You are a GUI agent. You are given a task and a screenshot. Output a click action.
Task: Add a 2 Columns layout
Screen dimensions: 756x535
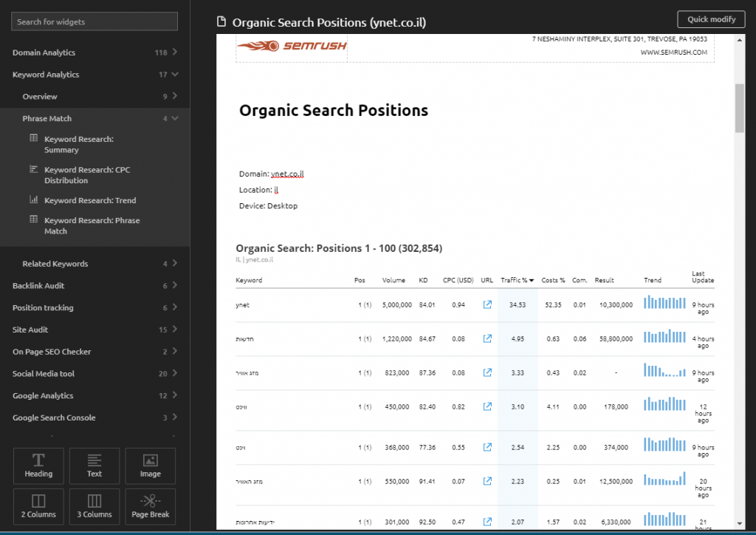[x=38, y=506]
